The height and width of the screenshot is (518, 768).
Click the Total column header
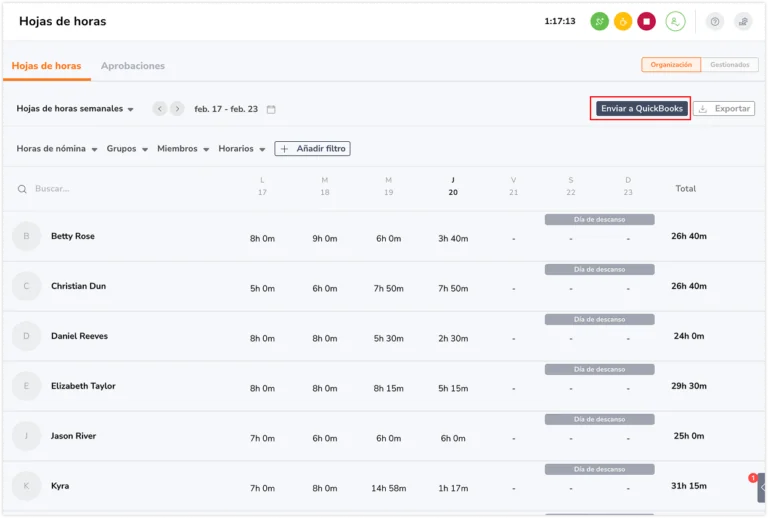click(x=686, y=188)
